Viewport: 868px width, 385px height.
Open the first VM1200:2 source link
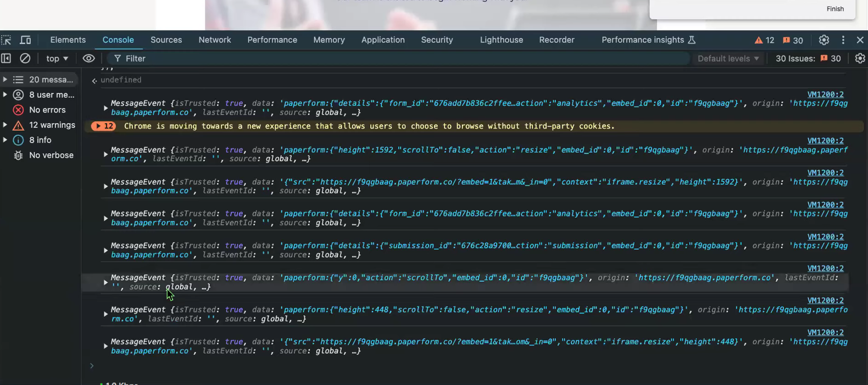point(825,94)
